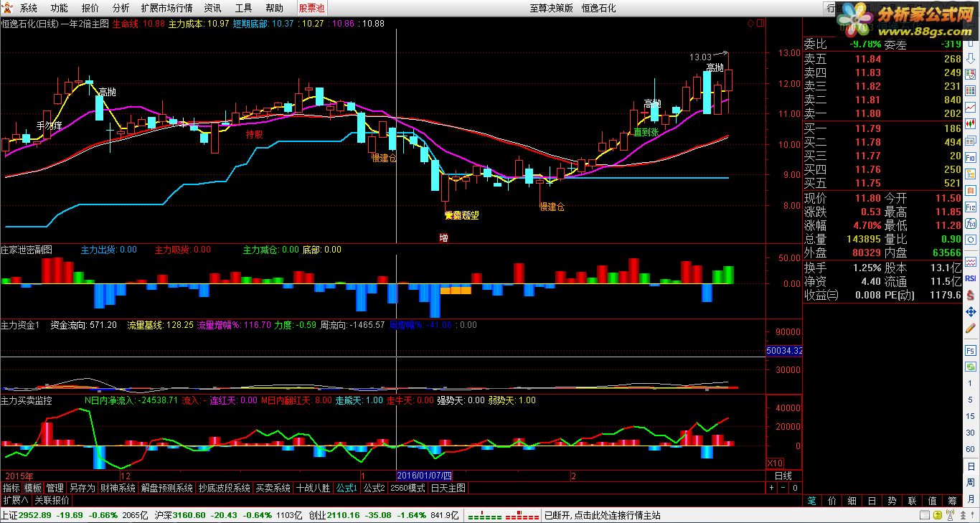Switch to the 买卖系统 template
The image size is (980, 523).
click(x=273, y=488)
